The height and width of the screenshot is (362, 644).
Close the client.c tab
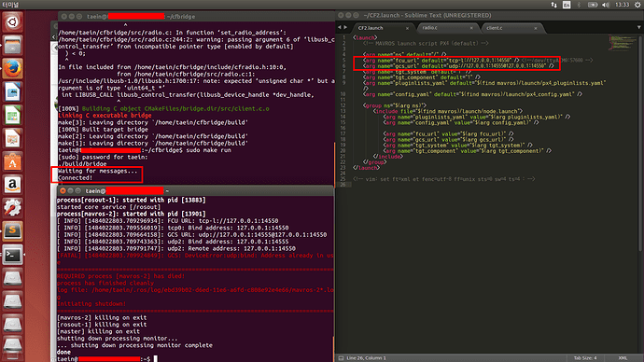point(535,28)
